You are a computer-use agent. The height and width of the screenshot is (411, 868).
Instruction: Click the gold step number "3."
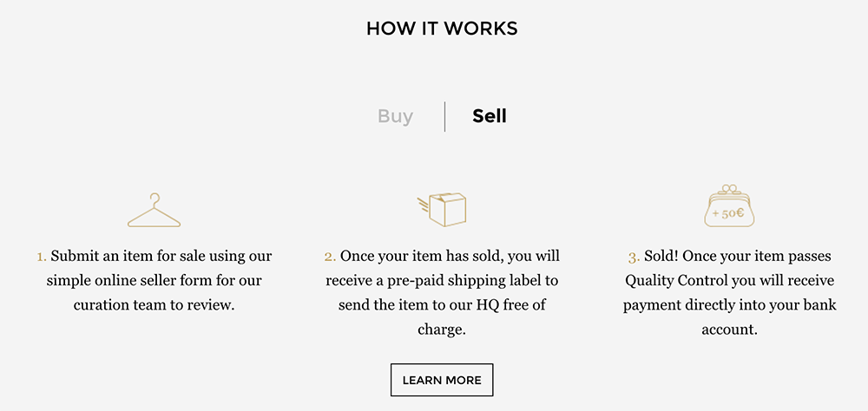coord(635,258)
